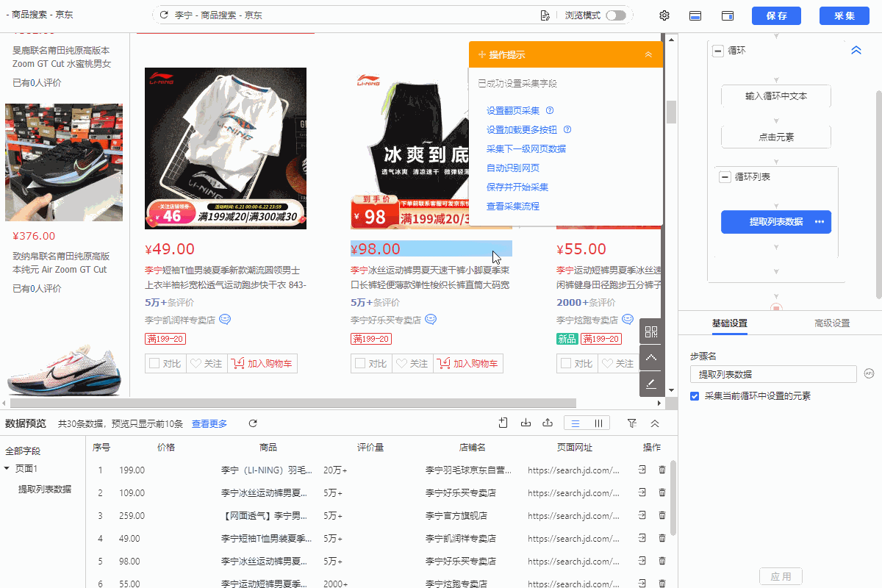882x588 pixels.
Task: Toggle the side panel layout icon
Action: coord(728,15)
